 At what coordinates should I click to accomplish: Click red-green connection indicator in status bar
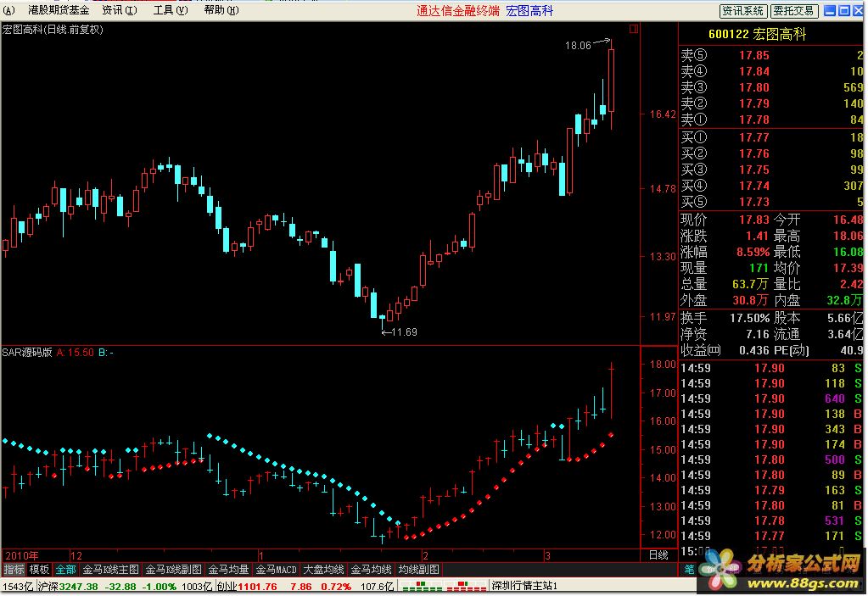coord(465,586)
